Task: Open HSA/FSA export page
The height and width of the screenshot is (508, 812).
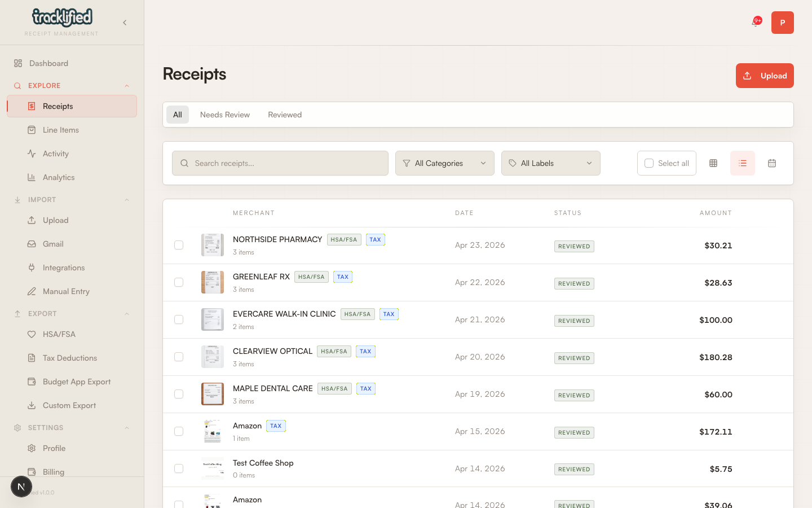Action: click(72, 334)
